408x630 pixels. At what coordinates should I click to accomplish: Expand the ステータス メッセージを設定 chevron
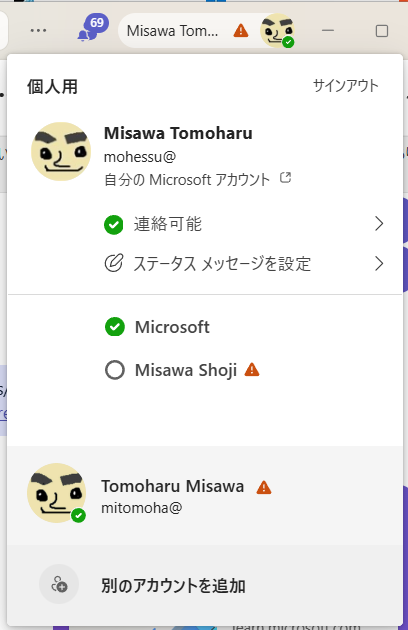point(379,264)
